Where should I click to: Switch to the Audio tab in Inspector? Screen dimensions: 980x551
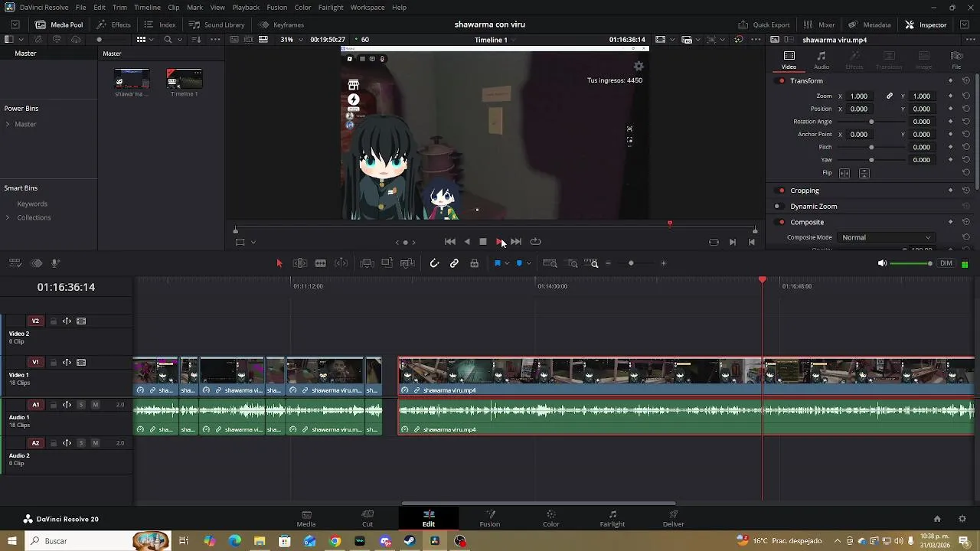(x=822, y=60)
